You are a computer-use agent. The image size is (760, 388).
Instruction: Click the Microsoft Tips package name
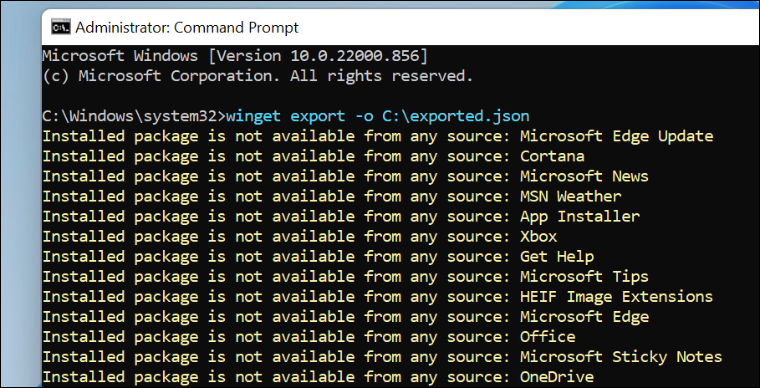[x=584, y=277]
